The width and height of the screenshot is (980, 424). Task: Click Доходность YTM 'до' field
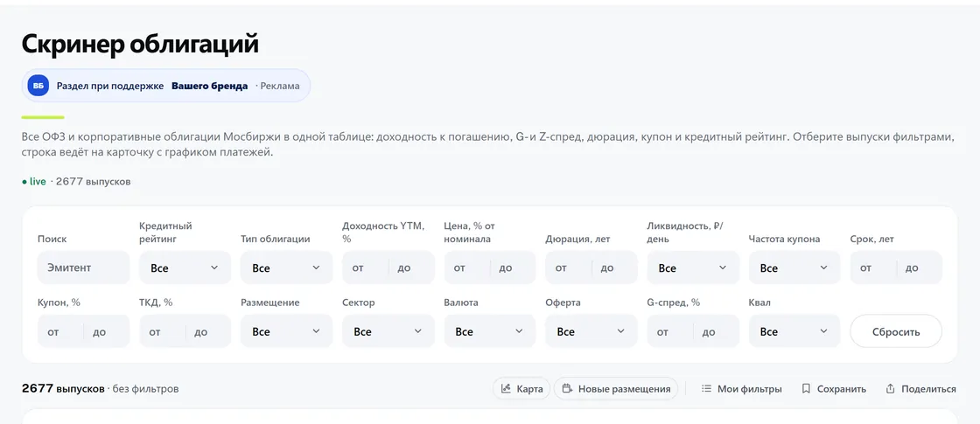point(411,268)
